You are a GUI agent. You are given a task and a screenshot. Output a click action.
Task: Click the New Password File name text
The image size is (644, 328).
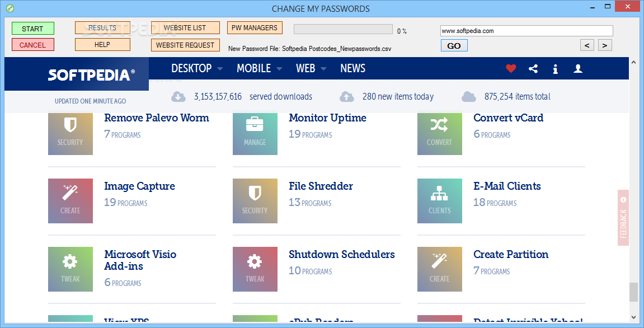pos(309,49)
